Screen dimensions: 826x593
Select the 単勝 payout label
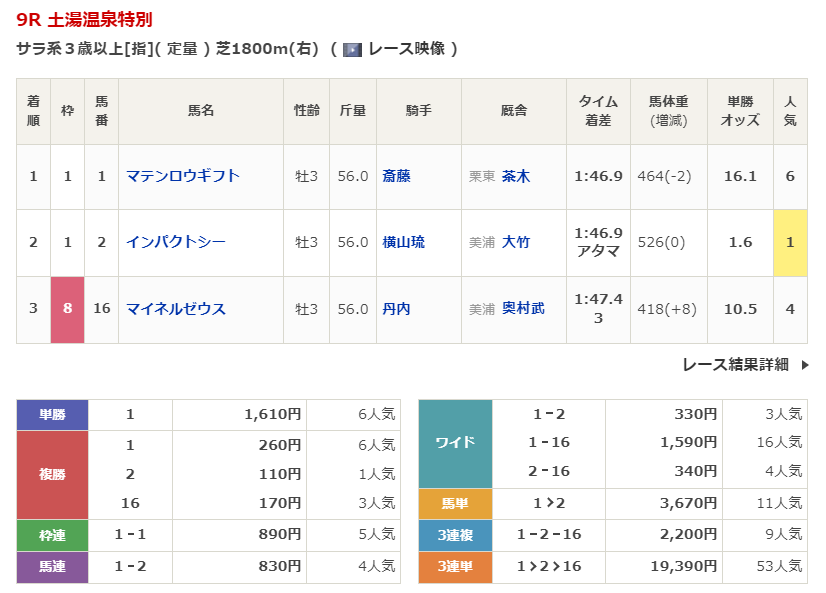pyautogui.click(x=52, y=414)
